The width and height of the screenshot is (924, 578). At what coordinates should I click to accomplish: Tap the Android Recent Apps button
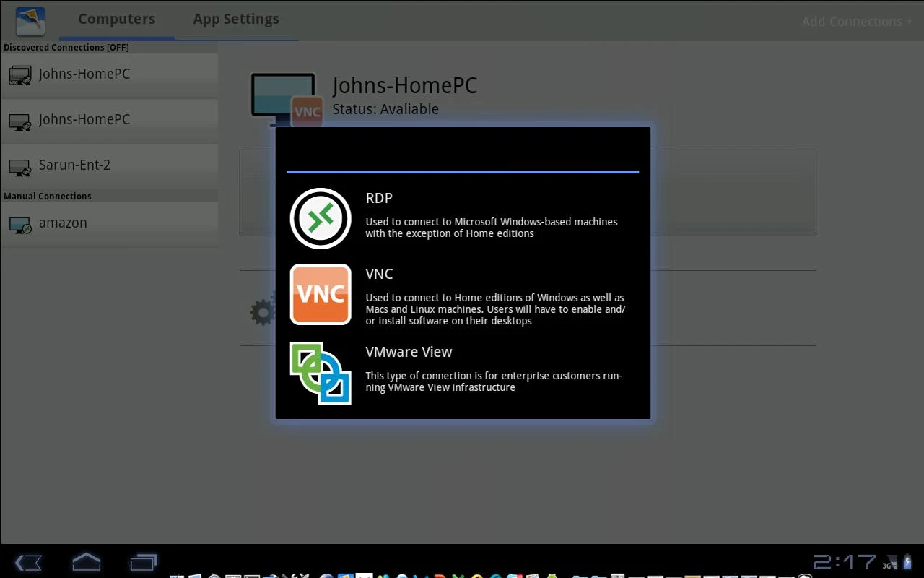pos(144,561)
